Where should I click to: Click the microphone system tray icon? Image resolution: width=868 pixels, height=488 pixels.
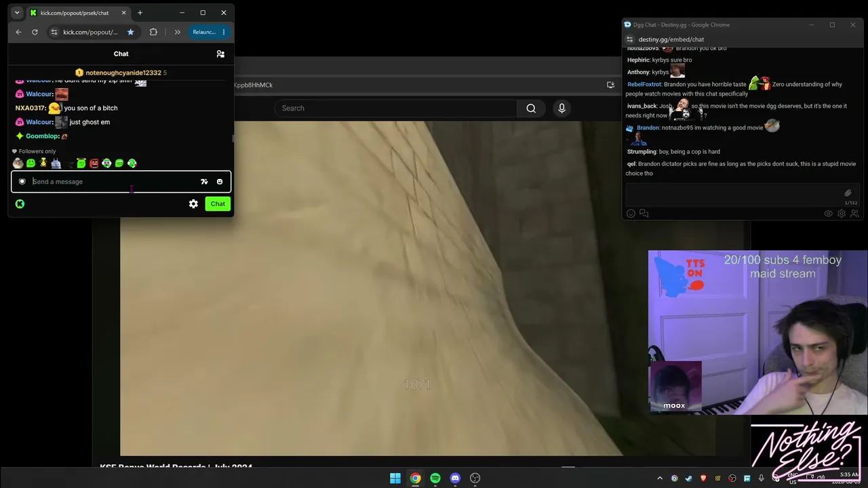762,479
